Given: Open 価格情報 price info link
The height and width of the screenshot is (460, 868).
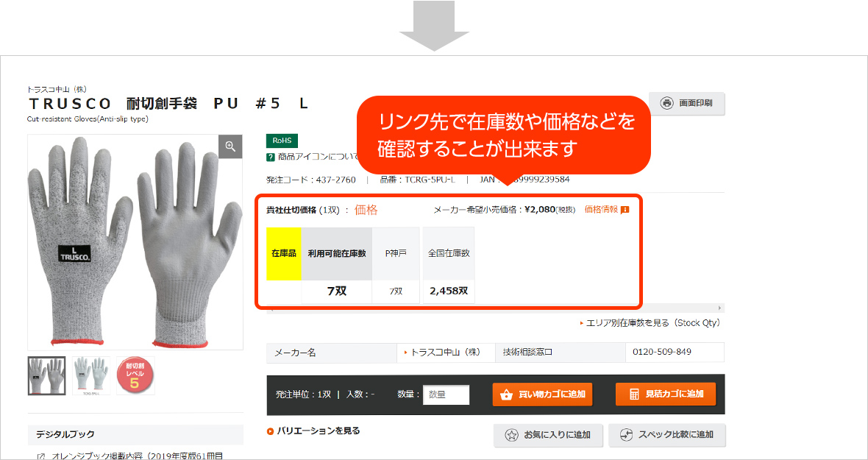Looking at the screenshot, I should point(601,210).
